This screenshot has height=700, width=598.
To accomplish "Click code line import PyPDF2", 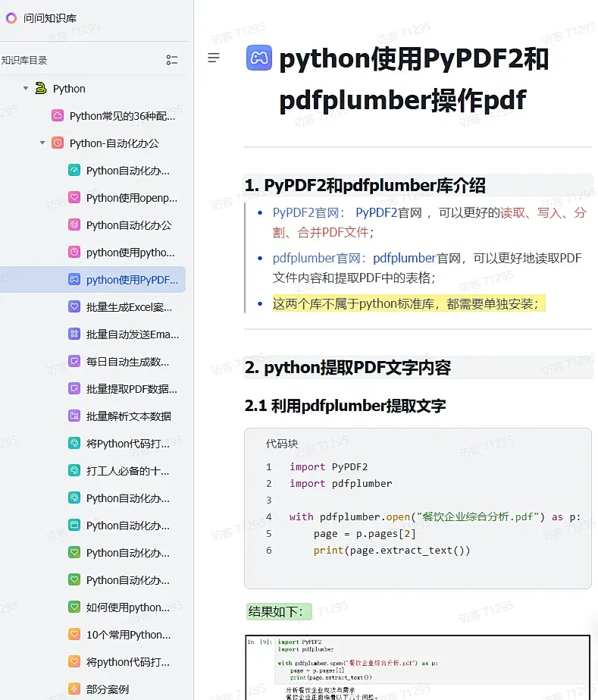I will (328, 467).
